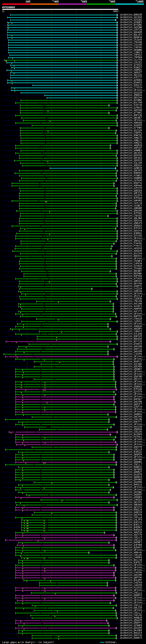Select label UniRef100_Q4PC87

click(x=131, y=148)
